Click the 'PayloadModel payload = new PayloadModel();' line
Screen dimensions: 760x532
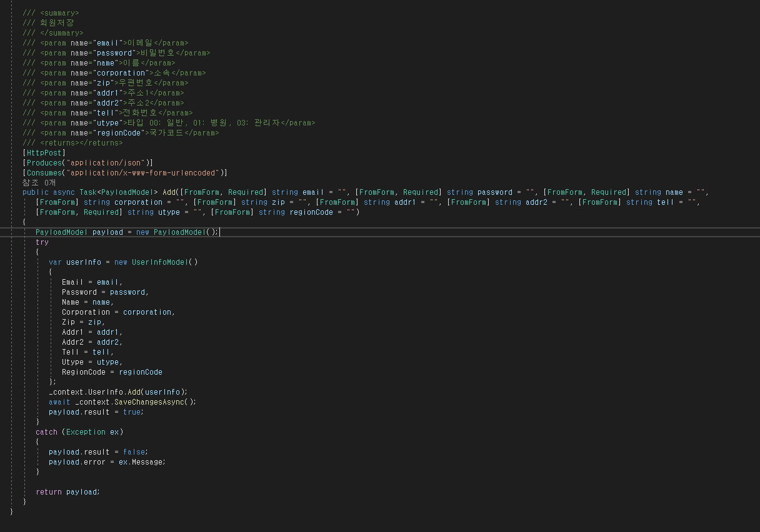[x=127, y=232]
